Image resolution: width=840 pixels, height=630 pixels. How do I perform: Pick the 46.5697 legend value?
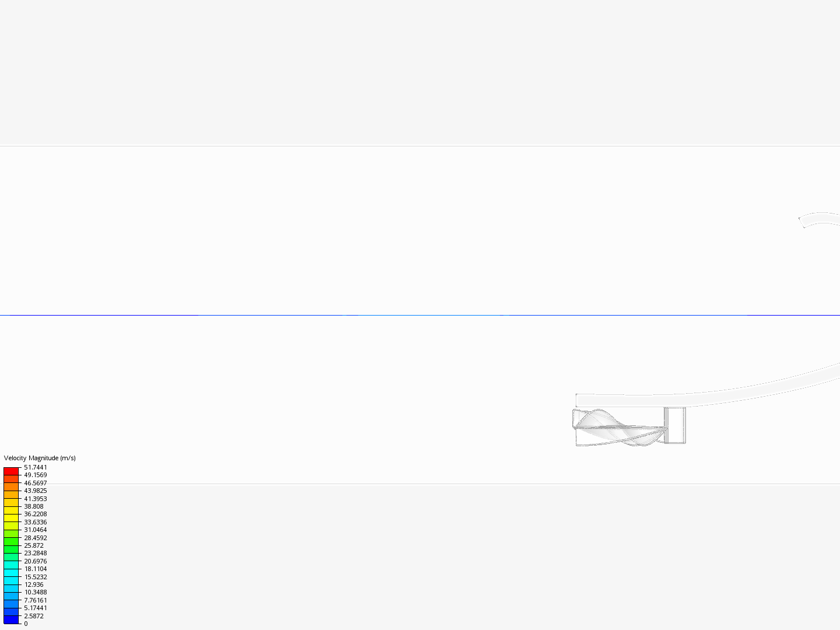(36, 483)
